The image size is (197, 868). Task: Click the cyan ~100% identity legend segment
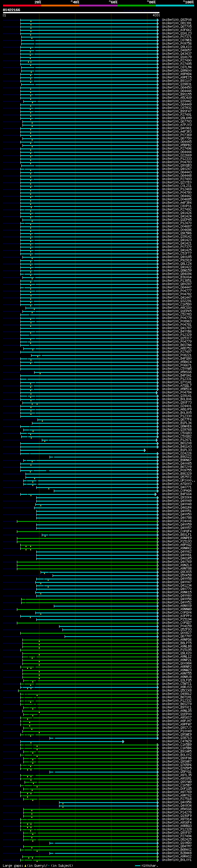[x=175, y=6]
